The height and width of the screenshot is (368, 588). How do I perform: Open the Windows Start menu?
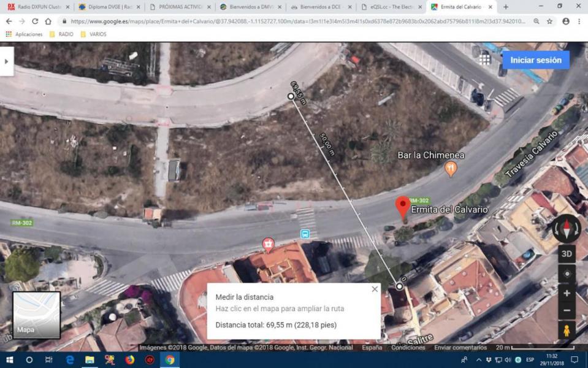(9, 360)
